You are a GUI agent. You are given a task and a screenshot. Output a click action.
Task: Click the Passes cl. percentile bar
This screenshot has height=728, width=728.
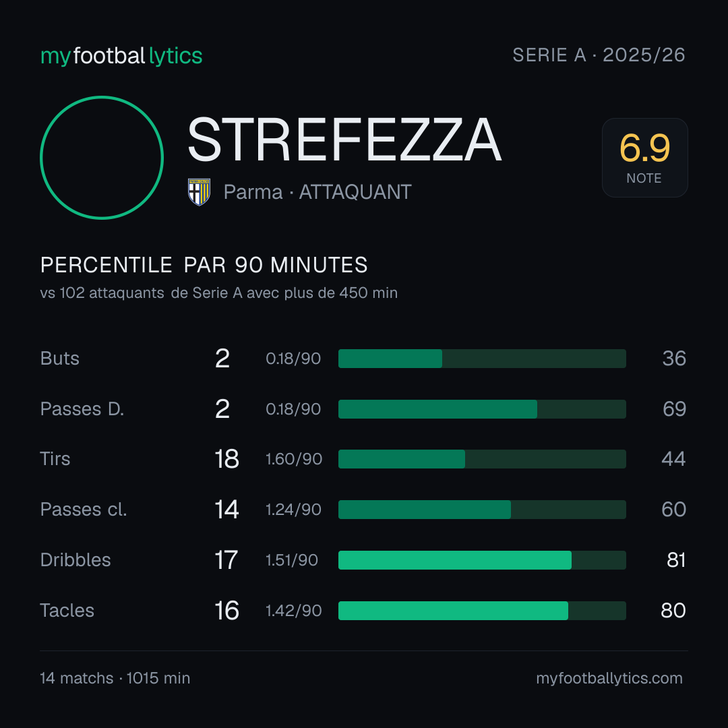482,510
